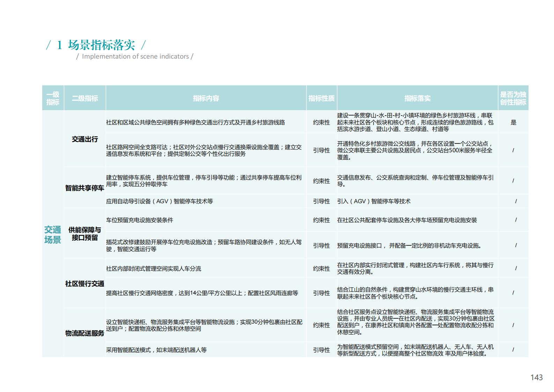Click text starting '在社区内部实行封闭式管理'
The image size is (554, 392).
point(415,268)
